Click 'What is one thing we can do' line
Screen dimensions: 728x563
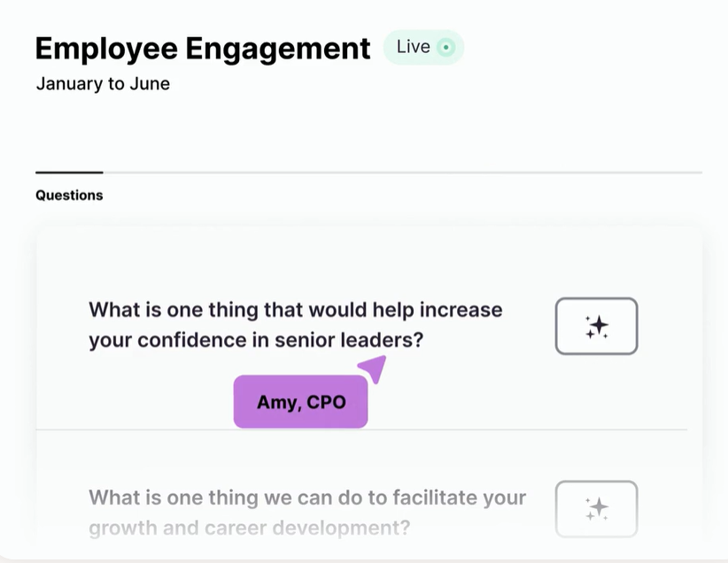point(307,498)
